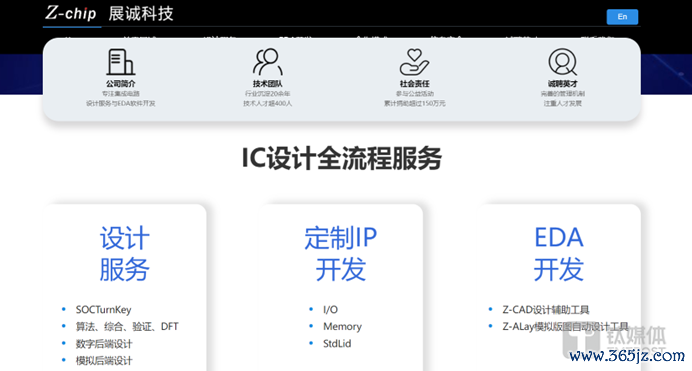Click the 社会责任 heart-in-hand icon
The width and height of the screenshot is (692, 371).
[x=414, y=62]
